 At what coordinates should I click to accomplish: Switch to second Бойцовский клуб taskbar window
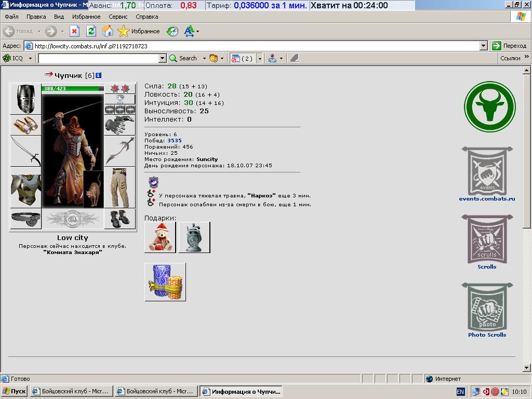[x=156, y=391]
